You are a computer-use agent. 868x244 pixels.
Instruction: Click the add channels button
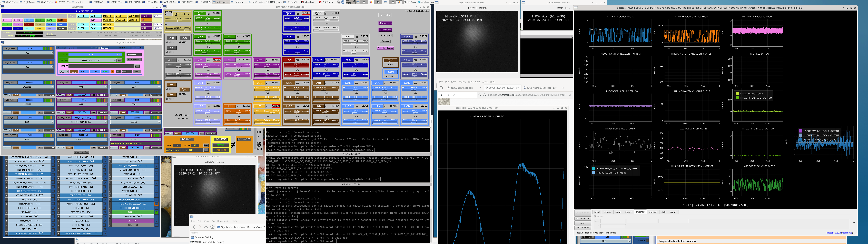583,228
